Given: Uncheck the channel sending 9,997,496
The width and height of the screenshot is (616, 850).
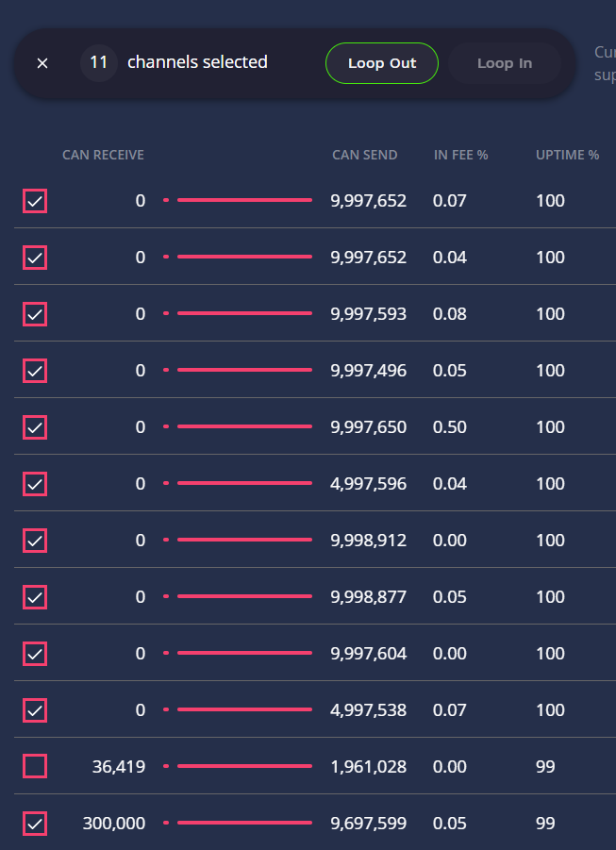Looking at the screenshot, I should coord(35,370).
